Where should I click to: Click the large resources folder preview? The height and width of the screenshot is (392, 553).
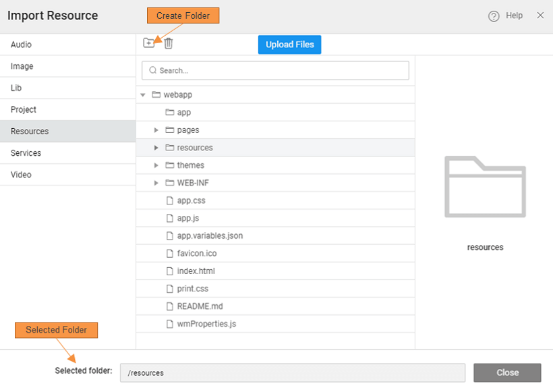click(x=485, y=187)
